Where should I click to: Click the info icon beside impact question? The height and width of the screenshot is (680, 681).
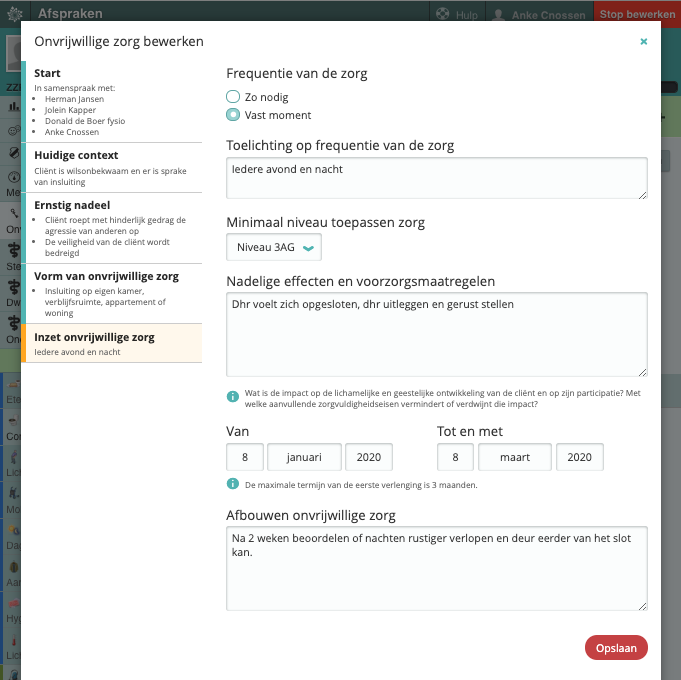[232, 396]
